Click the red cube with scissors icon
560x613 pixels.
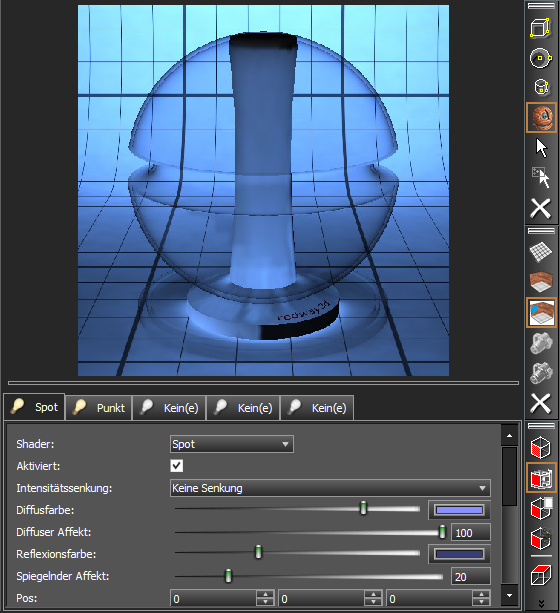(x=541, y=538)
